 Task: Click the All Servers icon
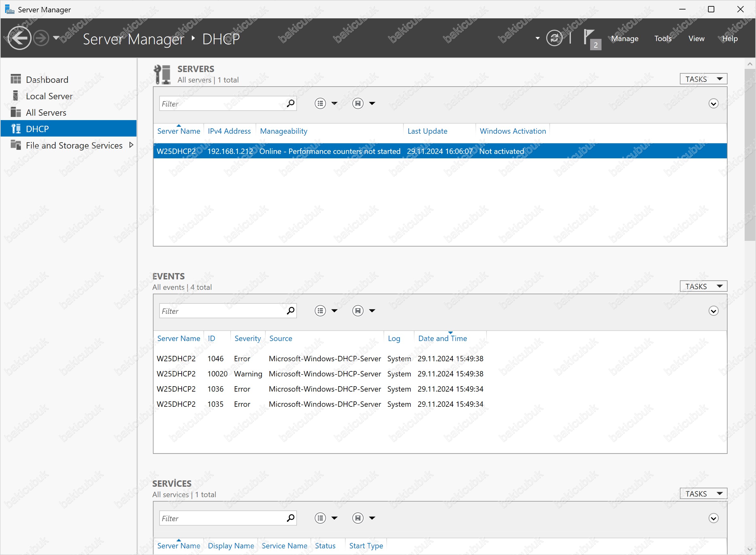pyautogui.click(x=16, y=112)
